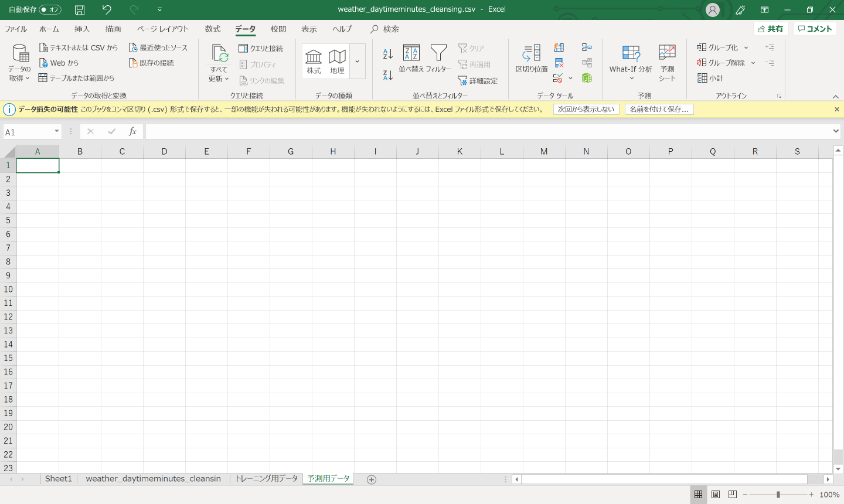This screenshot has height=504, width=844.
Task: Click zoom in plus button
Action: (811, 495)
